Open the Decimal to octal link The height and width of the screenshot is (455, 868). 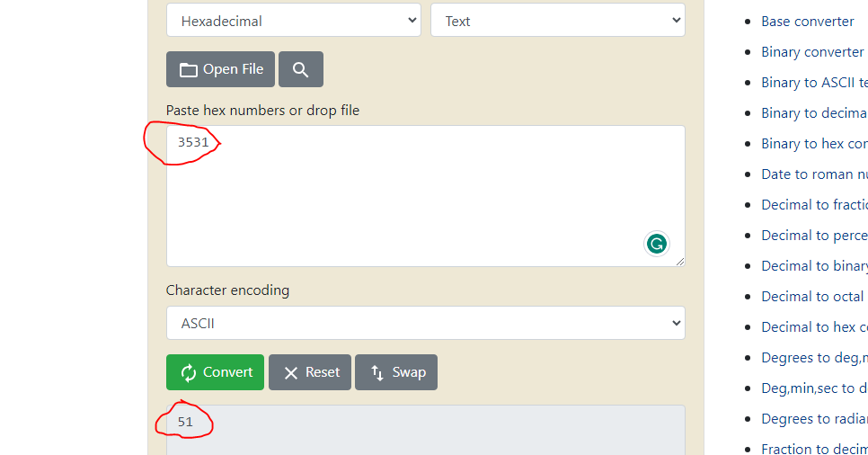(x=813, y=296)
